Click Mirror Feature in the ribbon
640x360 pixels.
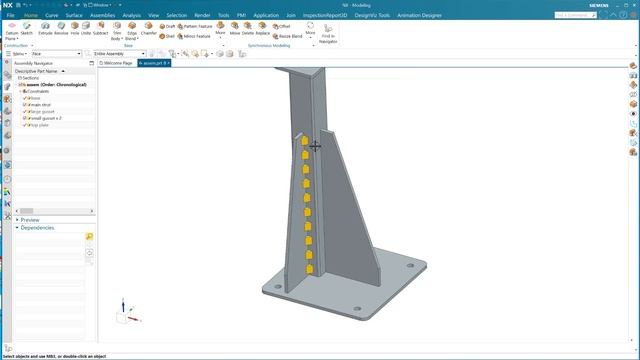pos(194,36)
